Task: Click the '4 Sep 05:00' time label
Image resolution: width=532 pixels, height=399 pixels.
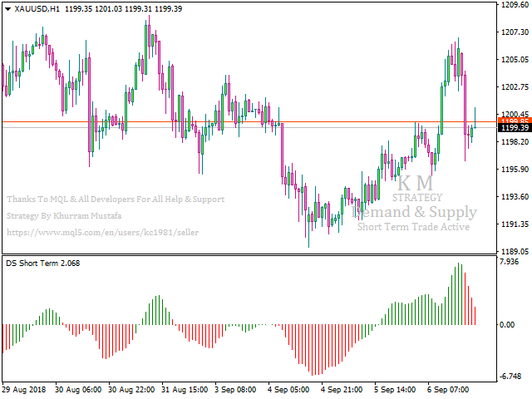Action: click(x=289, y=389)
